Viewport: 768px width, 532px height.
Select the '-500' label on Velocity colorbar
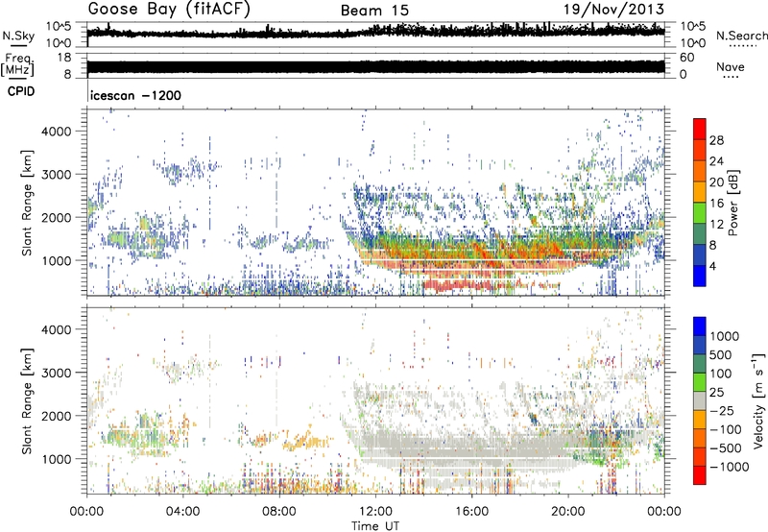(x=725, y=448)
